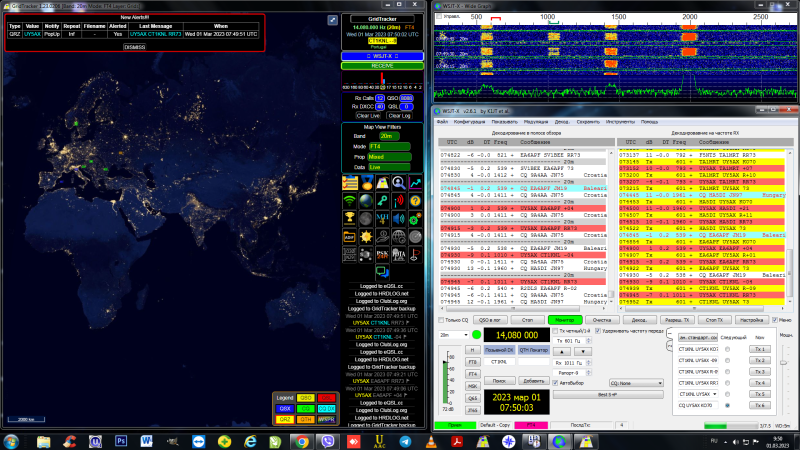The image size is (800, 450).
Task: Toggle the Управл. checkbox in Wide Graph
Action: point(439,16)
